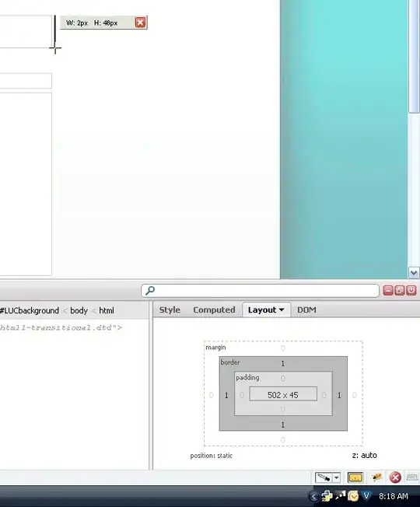This screenshot has height=507, width=420.
Task: Click the padding label in box model
Action: (247, 377)
